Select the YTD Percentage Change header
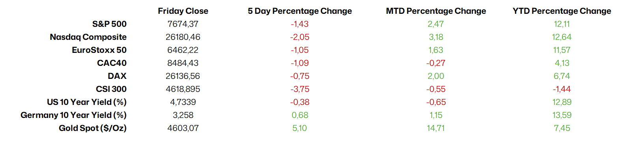The width and height of the screenshot is (644, 142). point(562,11)
